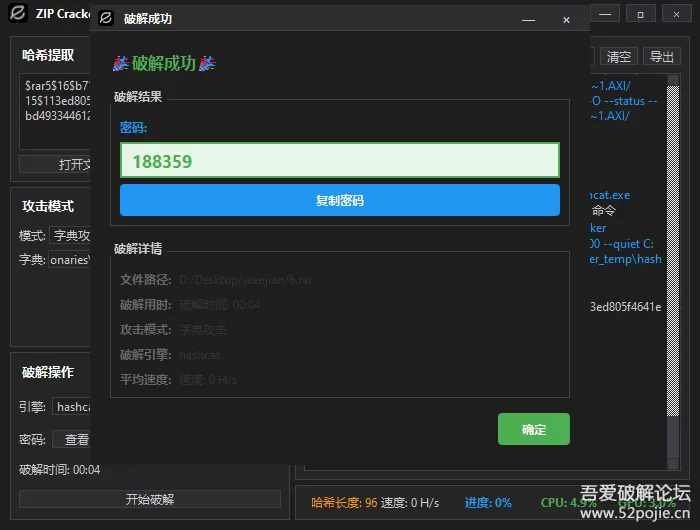The image size is (700, 530).
Task: Click the log text cat.exe
Action: 610,195
